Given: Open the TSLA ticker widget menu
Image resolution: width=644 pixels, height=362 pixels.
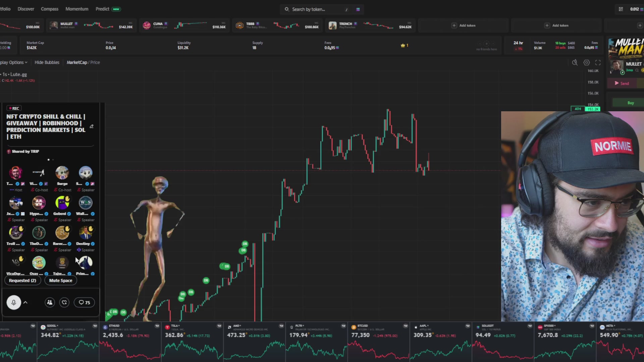Looking at the screenshot, I should [219, 326].
